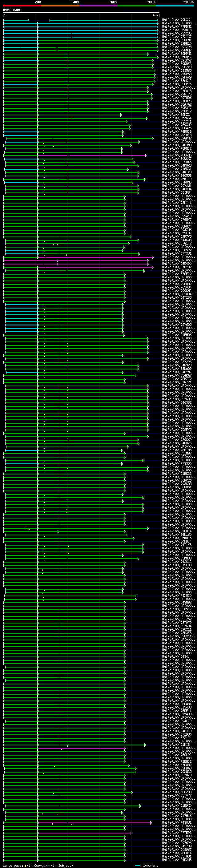197x868 pixels.
Task: Select label UniRef100_C5WQY7
Action: point(177,57)
